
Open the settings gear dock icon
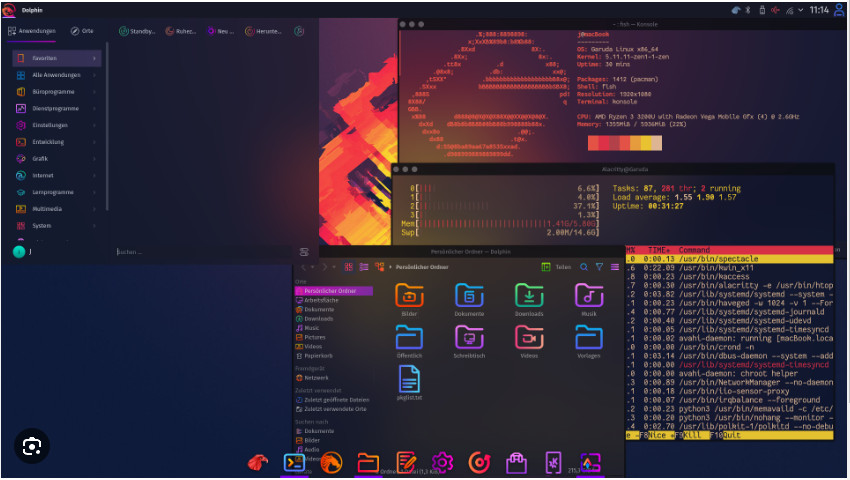point(442,463)
